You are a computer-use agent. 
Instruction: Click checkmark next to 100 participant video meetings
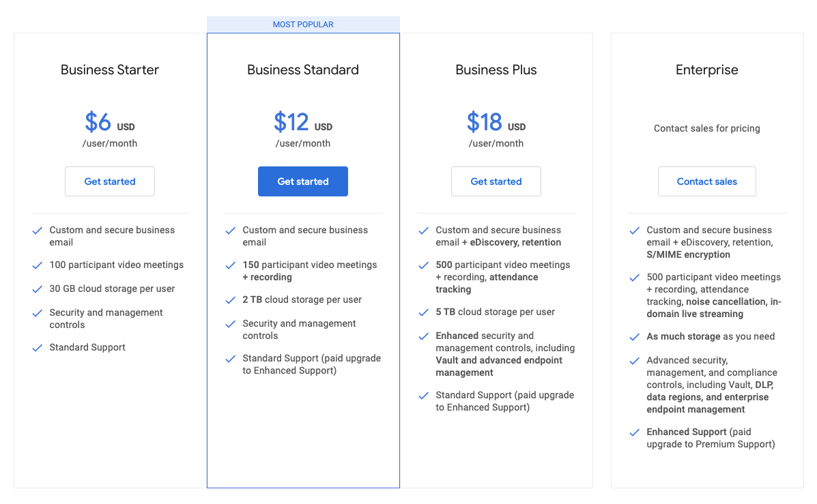[38, 265]
